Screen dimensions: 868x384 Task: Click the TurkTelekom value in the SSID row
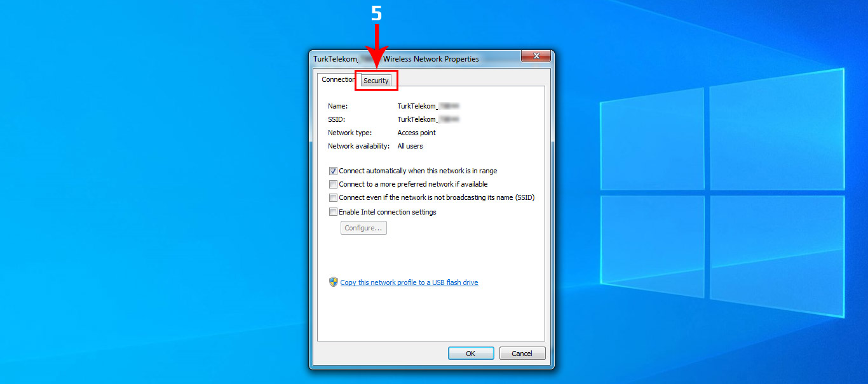click(428, 119)
